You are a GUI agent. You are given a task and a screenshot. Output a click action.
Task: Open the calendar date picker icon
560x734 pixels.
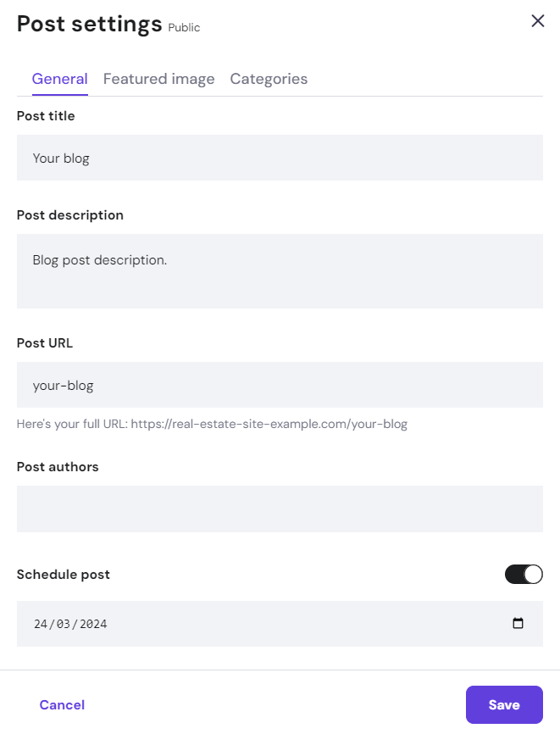tap(518, 624)
